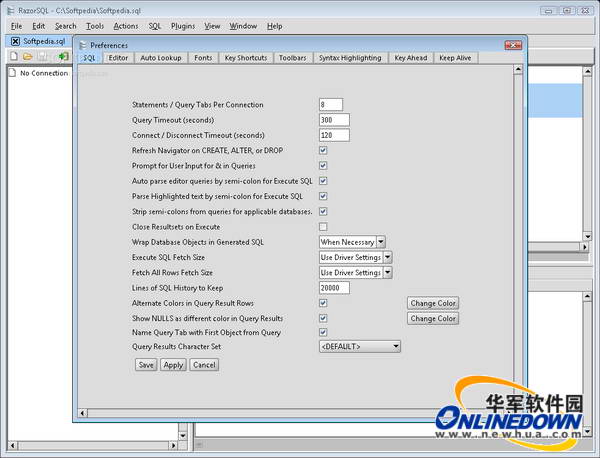Image resolution: width=600 pixels, height=458 pixels.
Task: Open the Window menu
Action: coord(243,26)
